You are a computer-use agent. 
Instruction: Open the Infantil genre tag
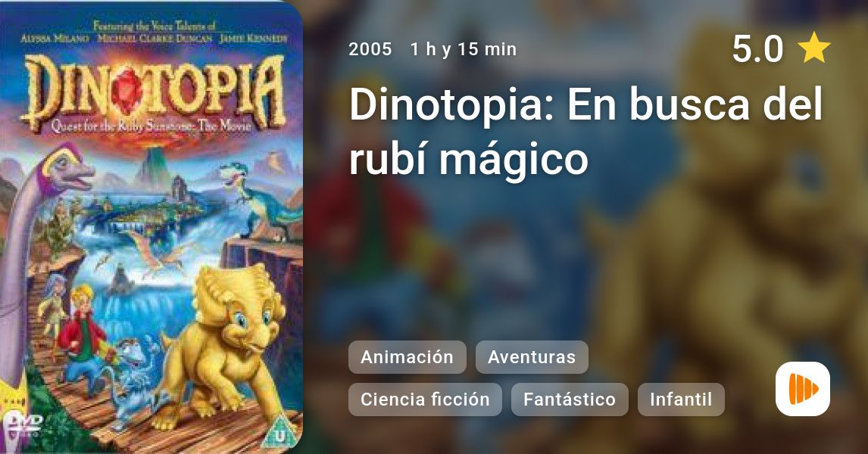click(x=681, y=400)
